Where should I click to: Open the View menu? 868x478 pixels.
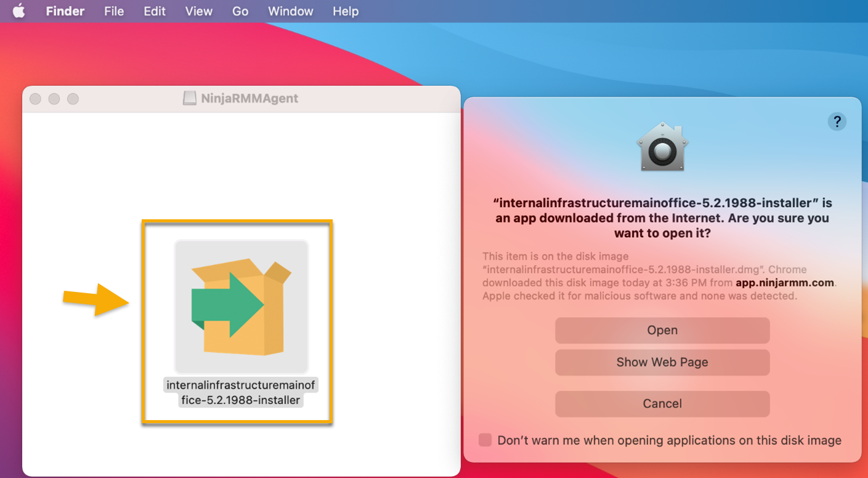[x=198, y=10]
